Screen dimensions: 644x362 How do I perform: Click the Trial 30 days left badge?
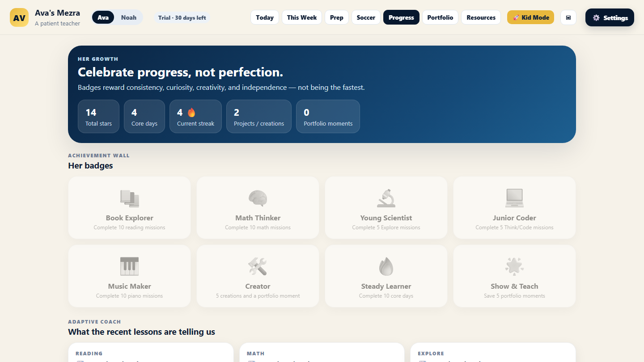182,17
